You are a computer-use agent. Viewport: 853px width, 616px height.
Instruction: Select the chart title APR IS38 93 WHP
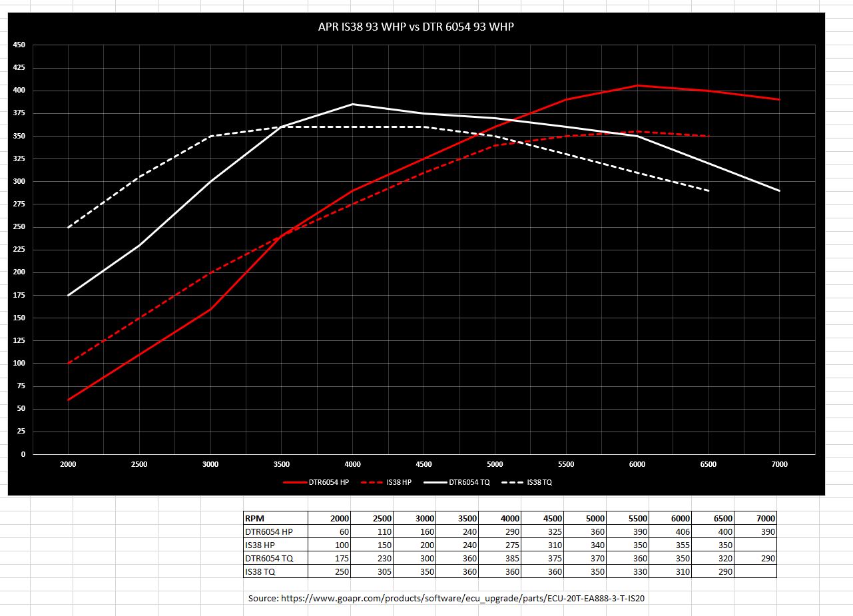(x=416, y=27)
